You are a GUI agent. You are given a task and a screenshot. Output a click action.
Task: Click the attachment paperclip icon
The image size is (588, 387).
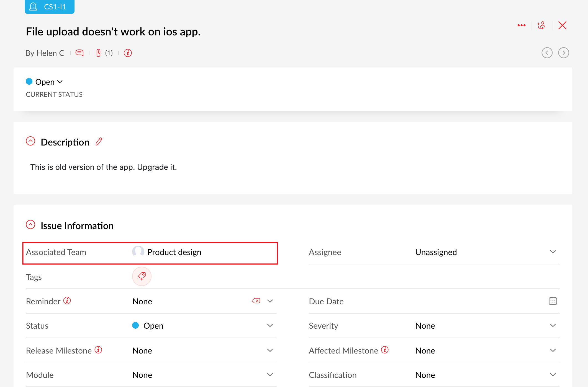click(x=98, y=53)
